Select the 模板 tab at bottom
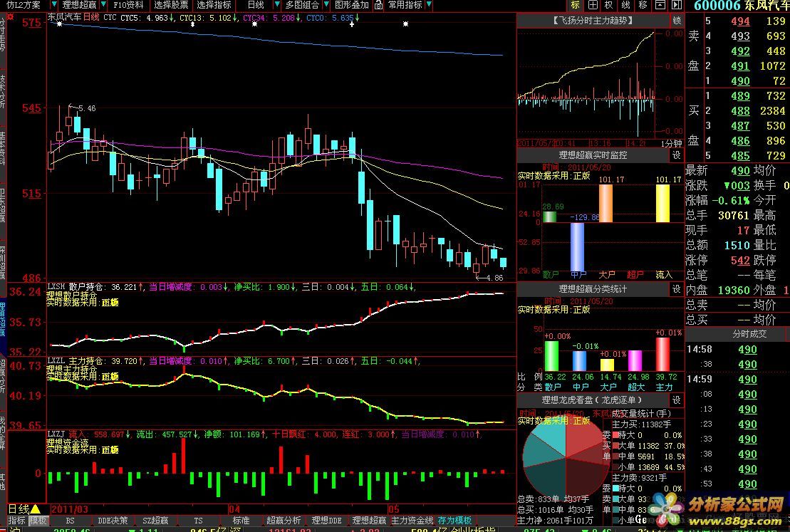 point(38,521)
